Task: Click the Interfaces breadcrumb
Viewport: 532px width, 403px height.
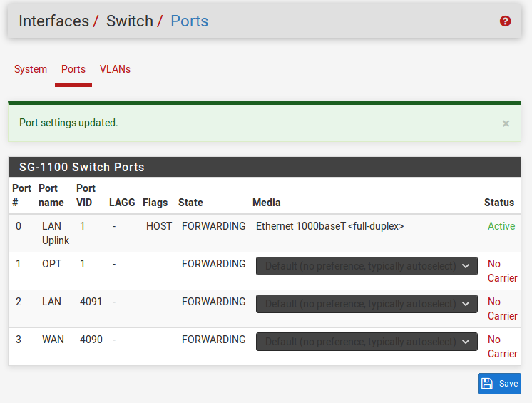Action: point(53,21)
